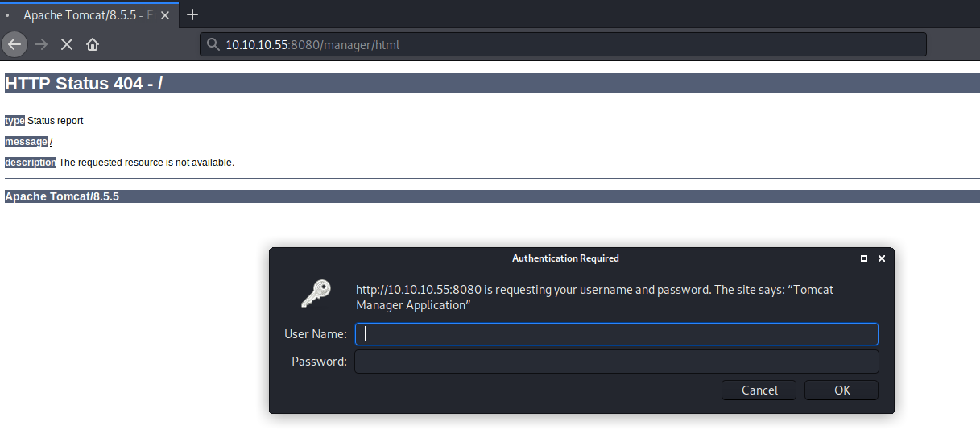Open a new tab with plus button

pos(192,14)
